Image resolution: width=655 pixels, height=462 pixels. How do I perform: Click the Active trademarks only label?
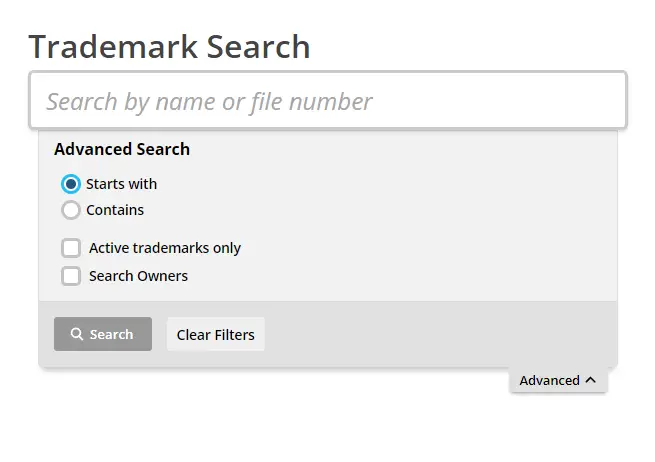click(x=165, y=248)
